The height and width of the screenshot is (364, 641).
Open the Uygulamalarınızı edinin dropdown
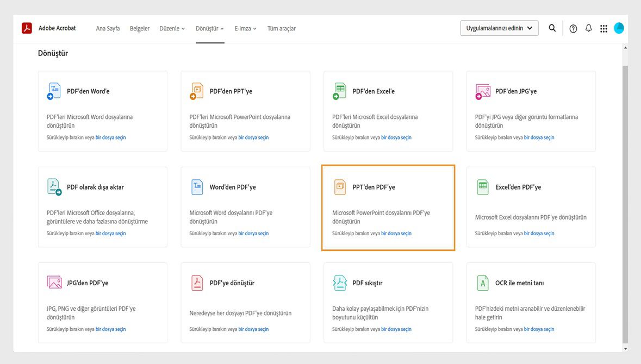pos(499,28)
